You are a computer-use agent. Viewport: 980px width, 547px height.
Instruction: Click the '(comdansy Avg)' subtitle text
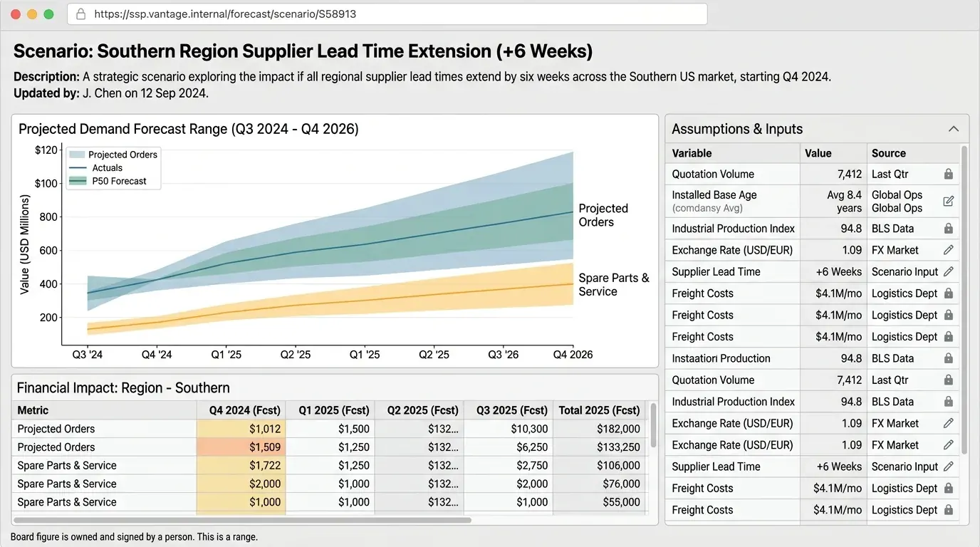(707, 209)
